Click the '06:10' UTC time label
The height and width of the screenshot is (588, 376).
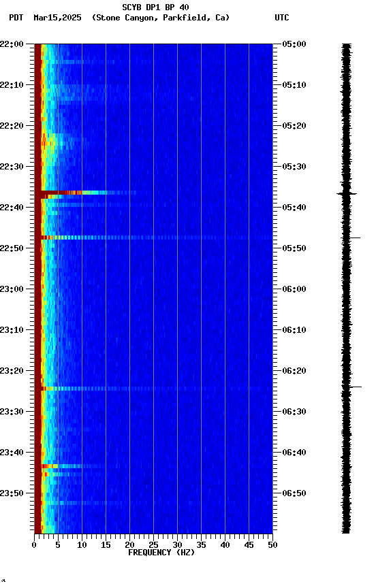[x=294, y=330]
